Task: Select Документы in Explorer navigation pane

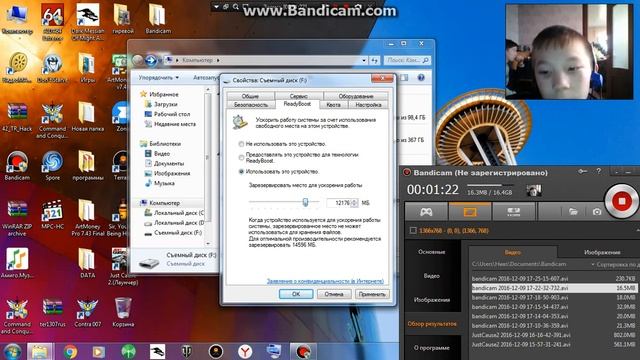Action: click(x=169, y=164)
